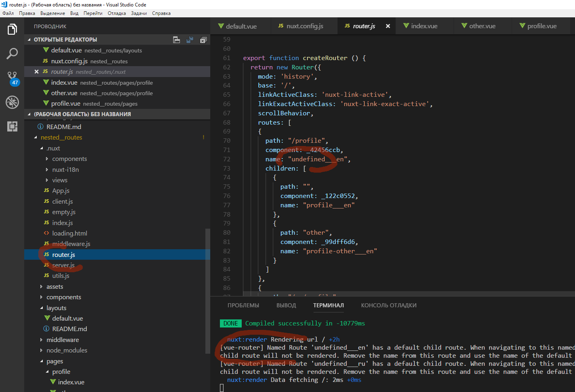
Task: Click line number 72 in the editor gutter
Action: [x=227, y=159]
